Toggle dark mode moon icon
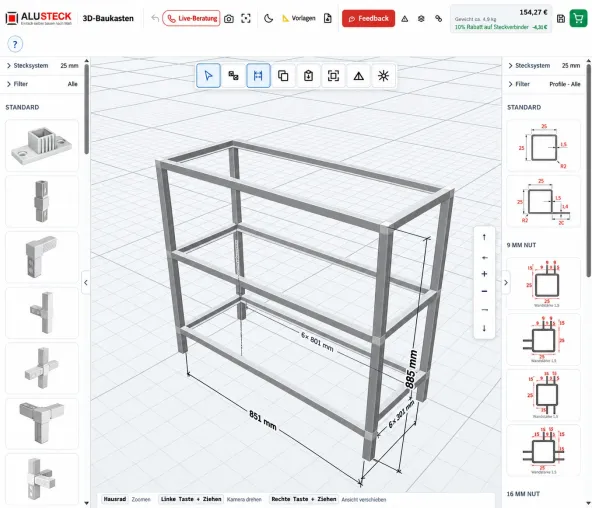The image size is (592, 508). pos(268,18)
